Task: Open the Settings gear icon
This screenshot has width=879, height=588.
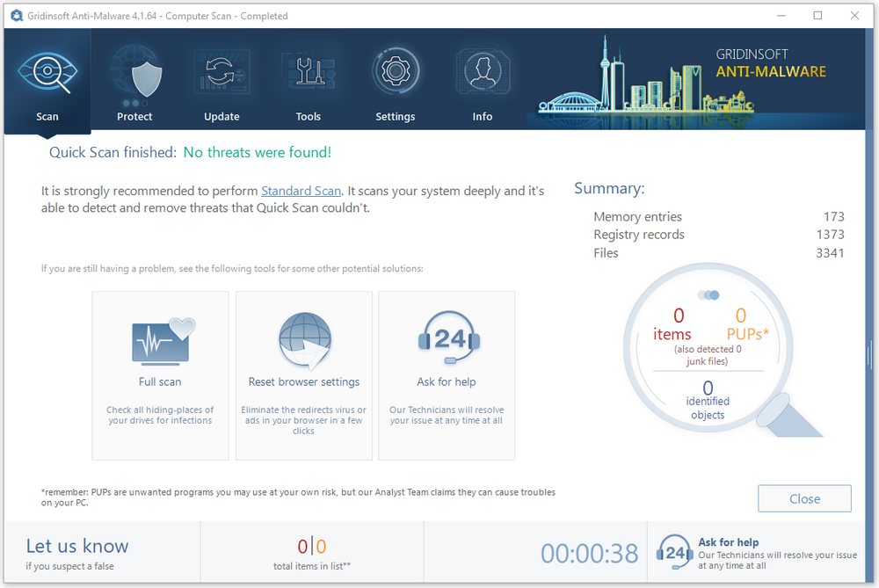Action: click(396, 70)
